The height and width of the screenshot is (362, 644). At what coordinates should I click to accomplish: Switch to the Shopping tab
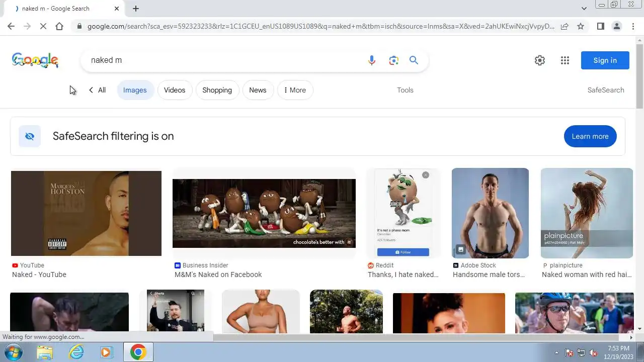pyautogui.click(x=217, y=90)
